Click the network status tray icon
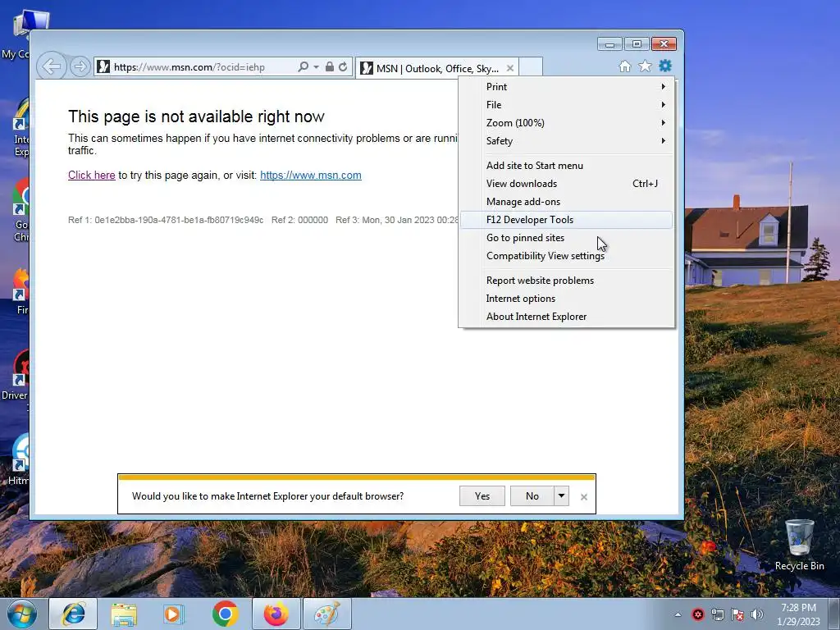 [x=717, y=614]
